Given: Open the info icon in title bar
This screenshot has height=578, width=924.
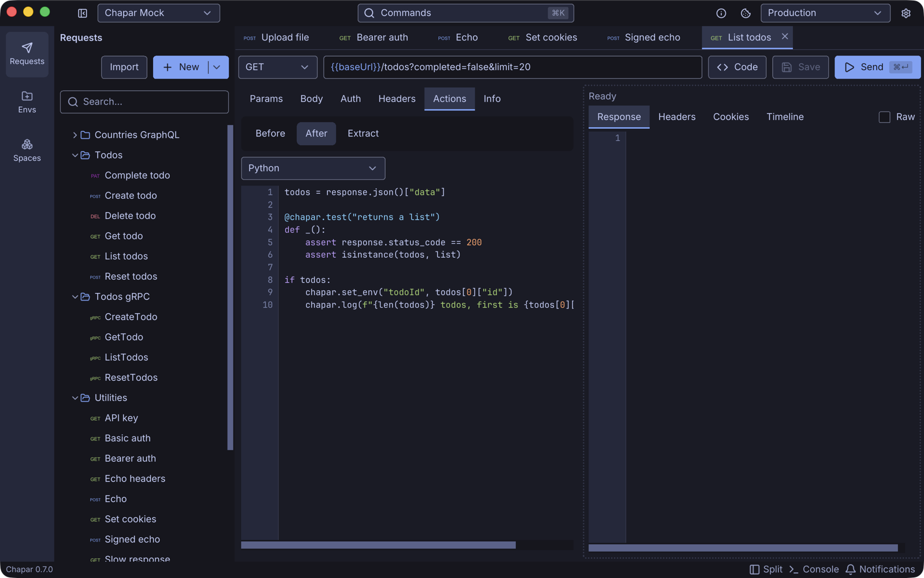Looking at the screenshot, I should [721, 13].
